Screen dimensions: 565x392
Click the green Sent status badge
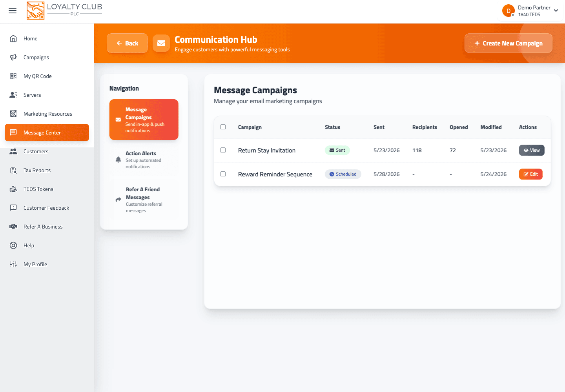(x=337, y=150)
